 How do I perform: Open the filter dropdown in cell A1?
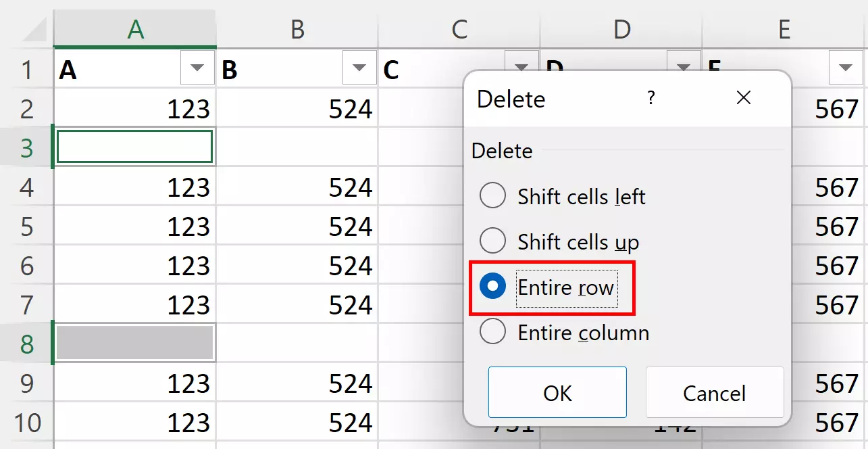(197, 68)
